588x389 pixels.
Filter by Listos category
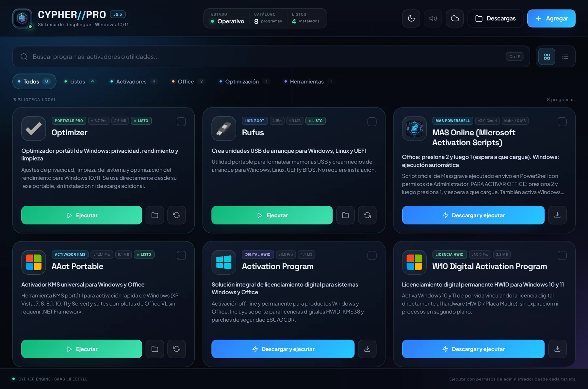pyautogui.click(x=80, y=81)
